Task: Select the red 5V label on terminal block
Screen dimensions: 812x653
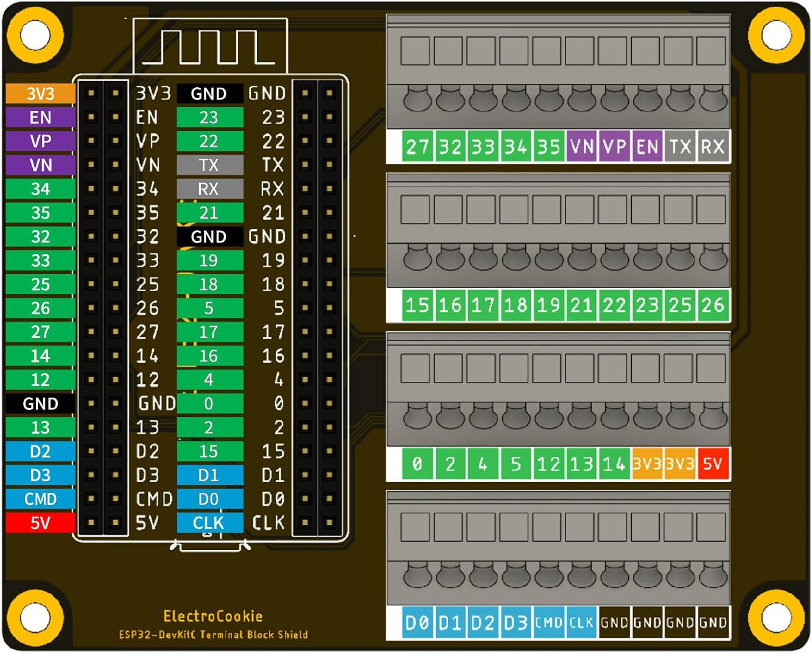Action: click(713, 464)
